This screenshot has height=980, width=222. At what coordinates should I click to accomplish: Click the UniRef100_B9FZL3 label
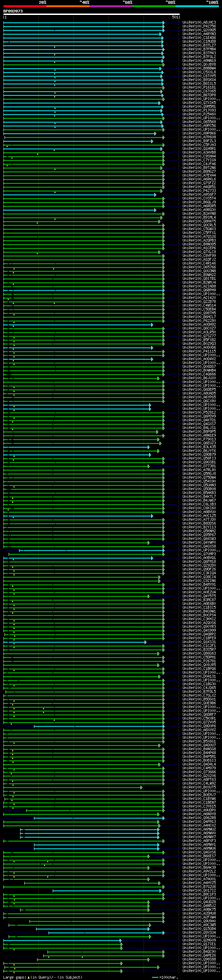point(199,141)
